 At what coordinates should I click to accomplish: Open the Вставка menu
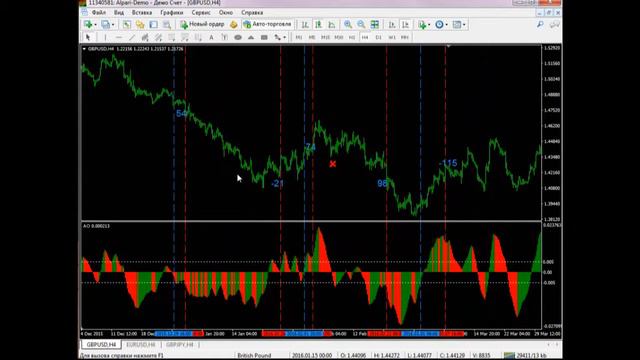tap(142, 13)
